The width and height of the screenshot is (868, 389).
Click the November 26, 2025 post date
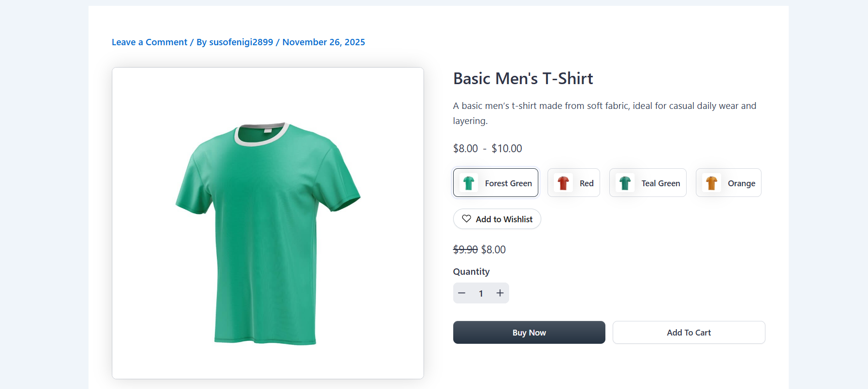[323, 42]
